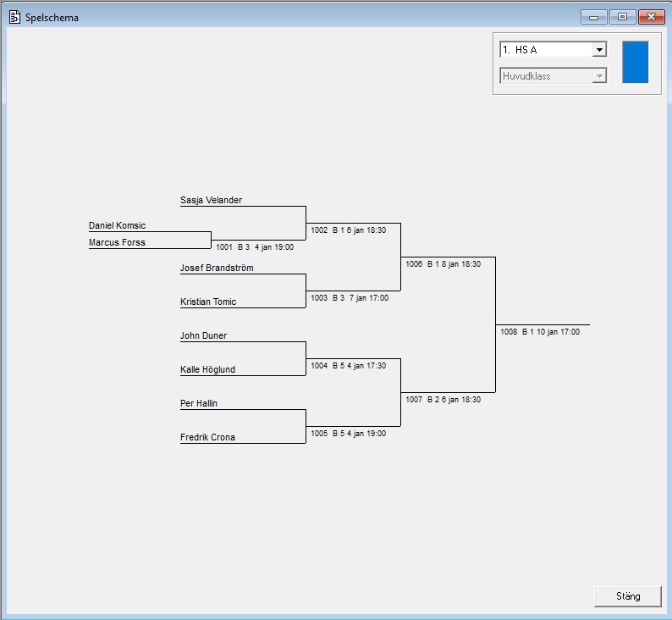Viewport: 672px width, 620px height.
Task: Click player Kalle Höglund
Action: click(207, 370)
